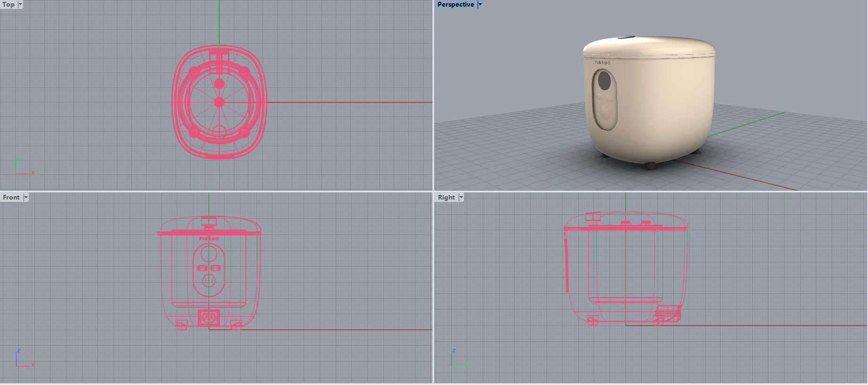Select the Perspective viewport title
Image resolution: width=868 pixels, height=385 pixels.
pyautogui.click(x=455, y=4)
